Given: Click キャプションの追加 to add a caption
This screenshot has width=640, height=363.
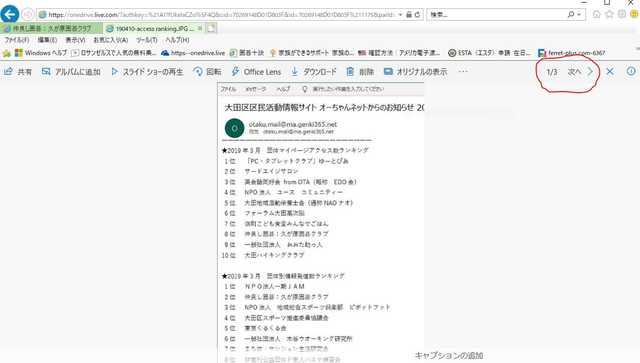Looking at the screenshot, I should (x=449, y=356).
